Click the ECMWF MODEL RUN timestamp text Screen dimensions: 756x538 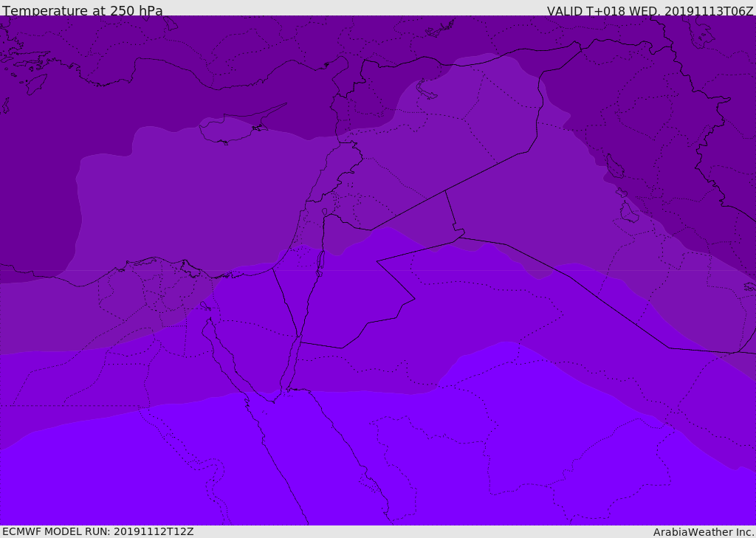pyautogui.click(x=98, y=531)
